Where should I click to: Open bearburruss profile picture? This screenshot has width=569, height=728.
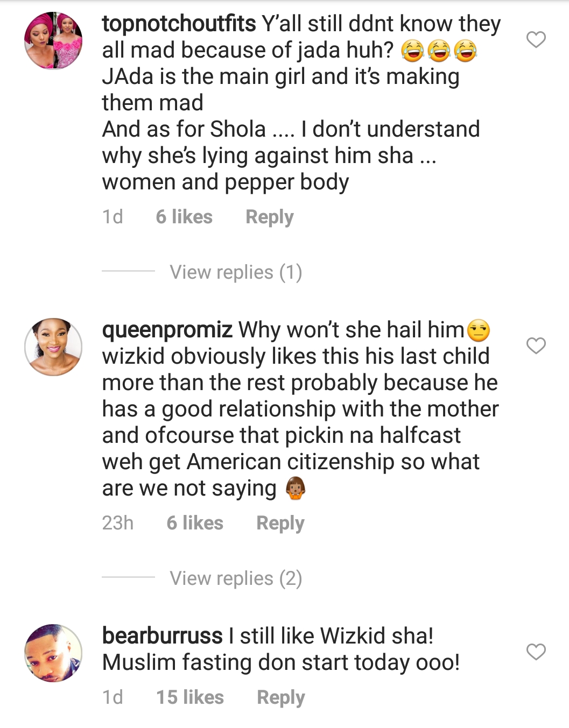53,653
